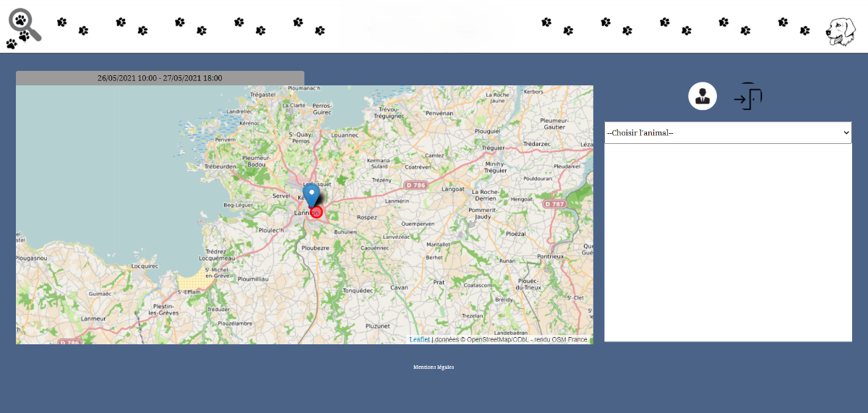Click the D 787 road badge on the map

[554, 204]
